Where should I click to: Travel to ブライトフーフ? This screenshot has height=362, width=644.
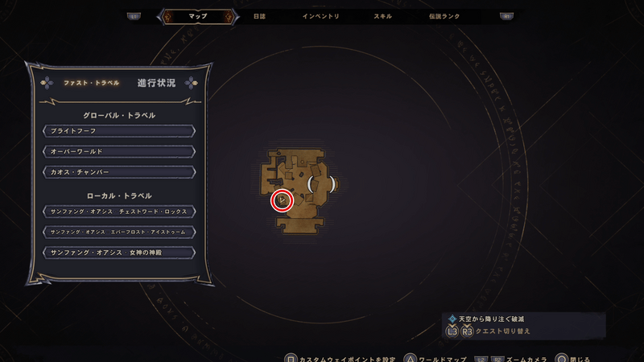[x=119, y=131]
